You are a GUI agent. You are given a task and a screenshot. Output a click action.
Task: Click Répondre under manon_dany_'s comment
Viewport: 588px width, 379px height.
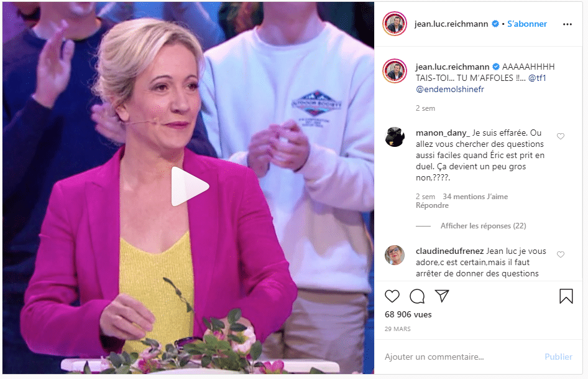[432, 205]
